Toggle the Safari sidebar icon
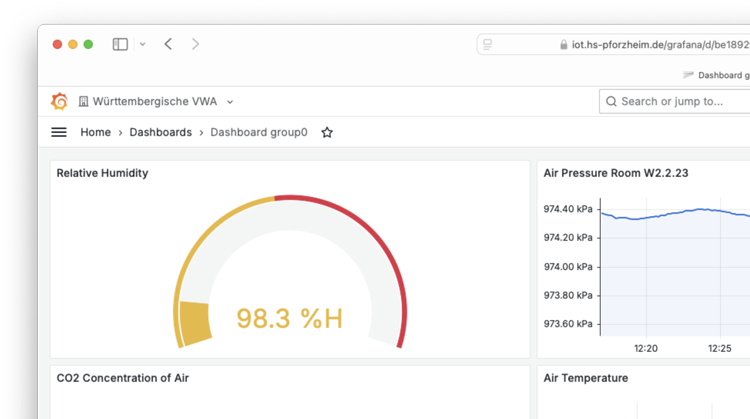Image resolution: width=750 pixels, height=419 pixels. tap(120, 44)
